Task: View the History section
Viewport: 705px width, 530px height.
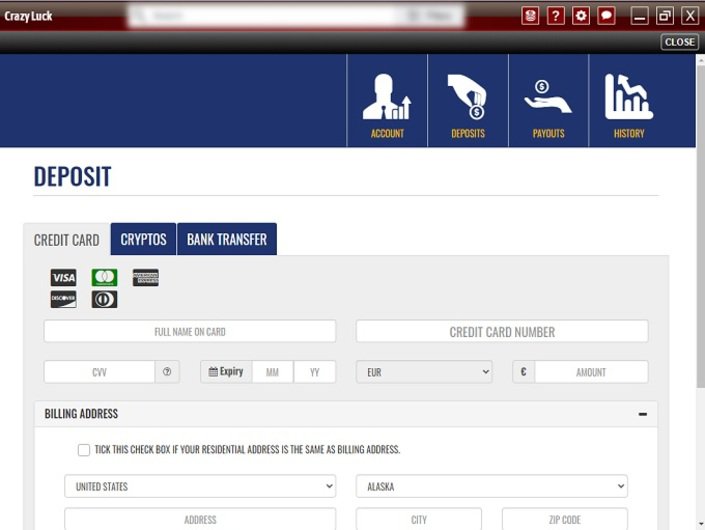Action: tap(629, 101)
